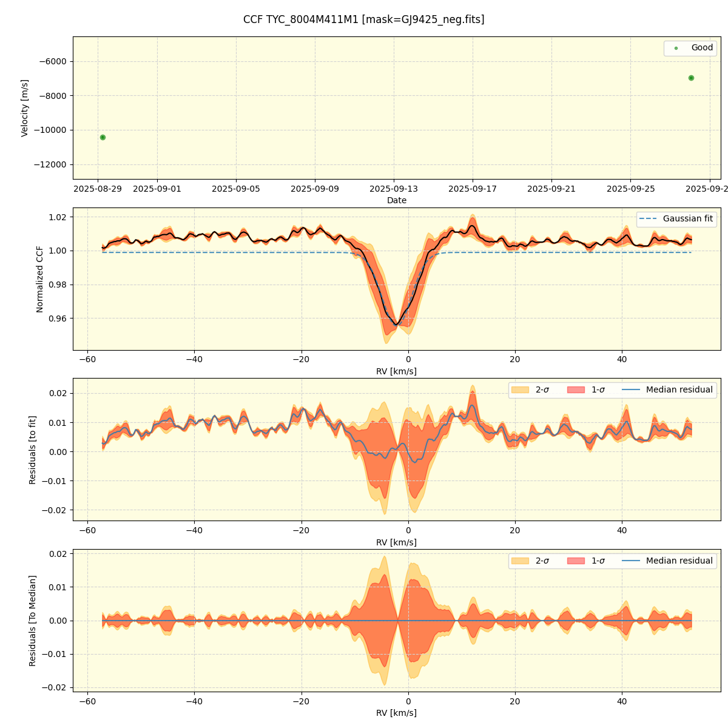Click the plot title CCF TYC_8004M411M1
This screenshot has height=728, width=728.
click(363, 19)
